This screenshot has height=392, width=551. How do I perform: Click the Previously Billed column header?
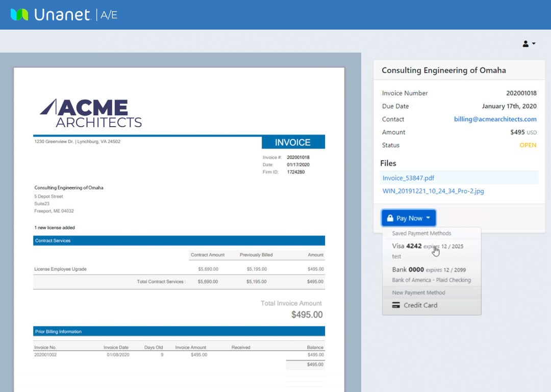tap(256, 255)
